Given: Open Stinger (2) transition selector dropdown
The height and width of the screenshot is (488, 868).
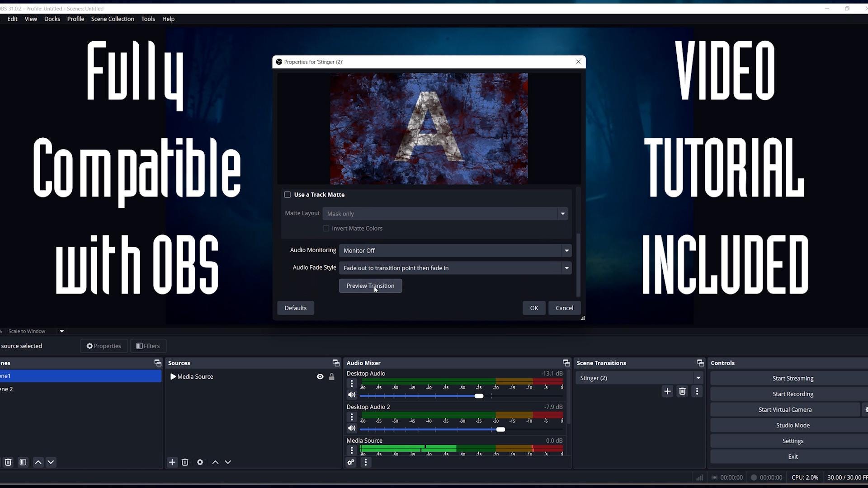Looking at the screenshot, I should (640, 378).
